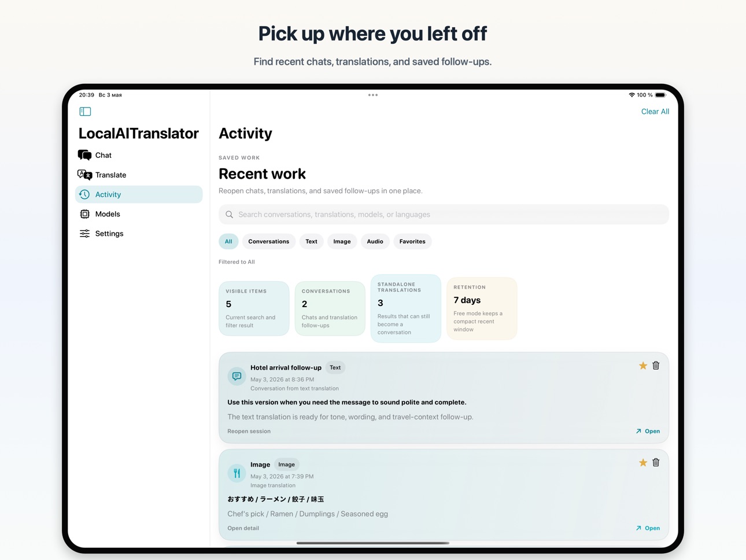Open the Translate section
The image size is (746, 560).
139,175
